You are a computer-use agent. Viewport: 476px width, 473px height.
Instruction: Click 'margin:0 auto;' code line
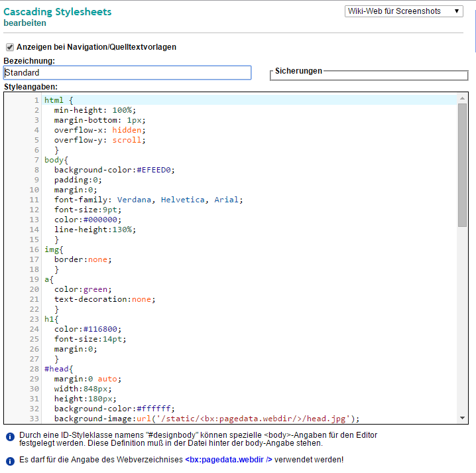click(88, 379)
